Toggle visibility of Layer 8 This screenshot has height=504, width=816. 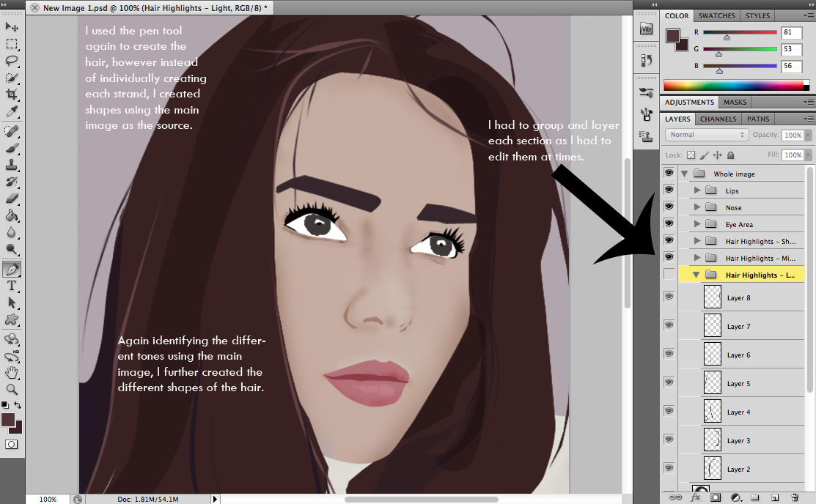(x=669, y=297)
